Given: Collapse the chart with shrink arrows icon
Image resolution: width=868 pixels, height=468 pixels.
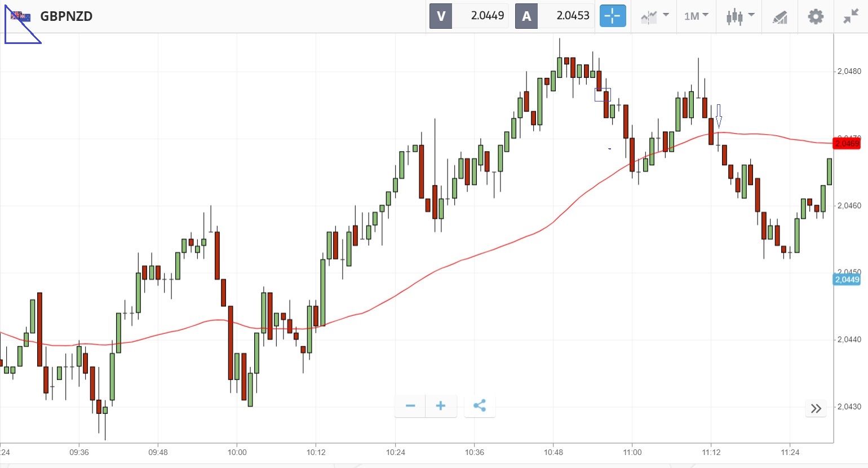Looking at the screenshot, I should click(x=851, y=16).
